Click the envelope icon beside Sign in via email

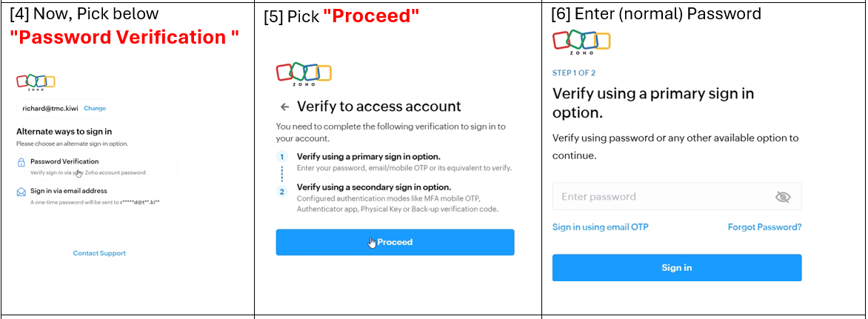tap(21, 192)
